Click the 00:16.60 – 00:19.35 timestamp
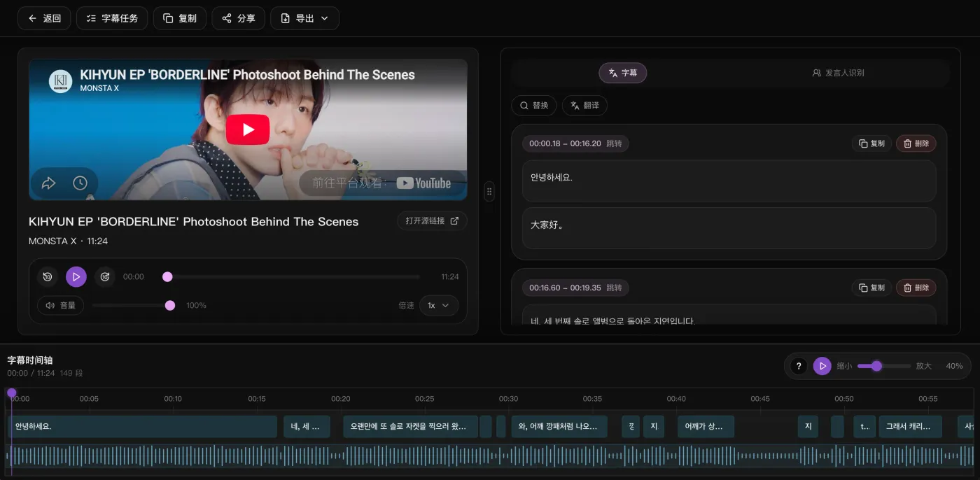This screenshot has width=980, height=480. [565, 288]
